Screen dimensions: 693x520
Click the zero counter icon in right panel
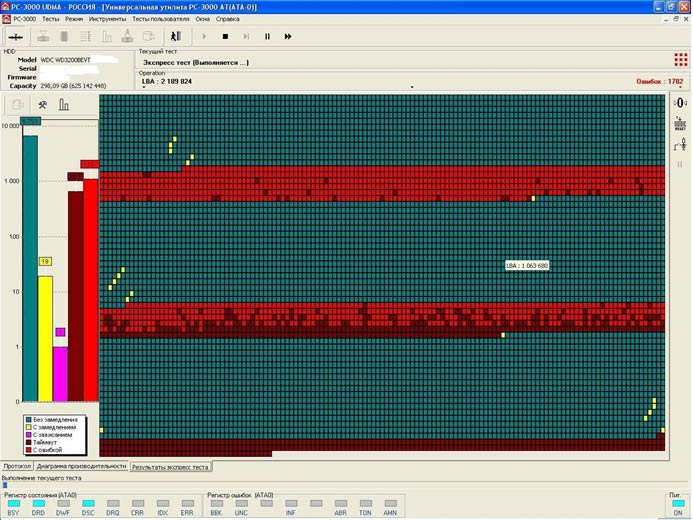[x=680, y=103]
